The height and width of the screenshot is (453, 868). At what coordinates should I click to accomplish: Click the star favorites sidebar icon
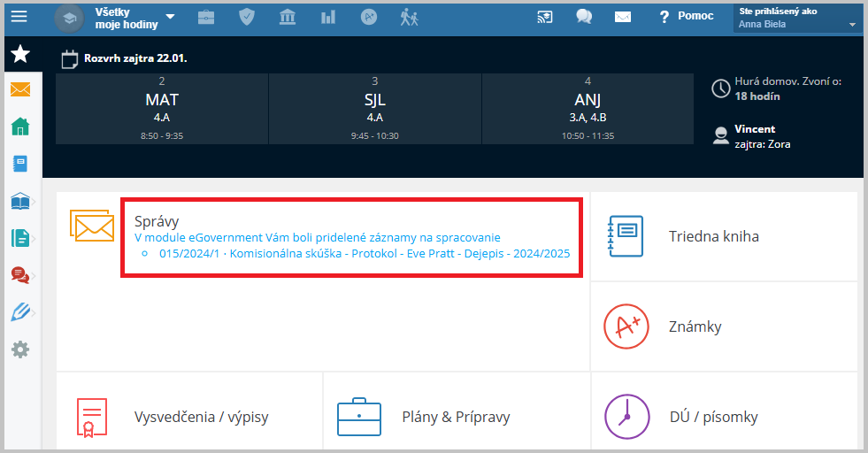[x=20, y=54]
